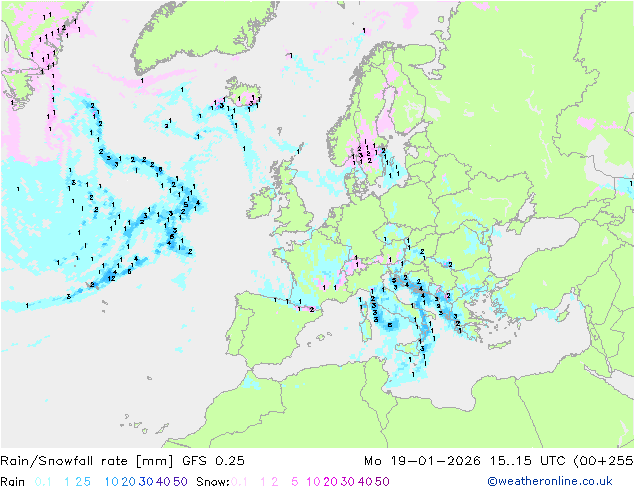This screenshot has width=634, height=490.
Task: Click the rain legend value 20
Action: [129, 482]
